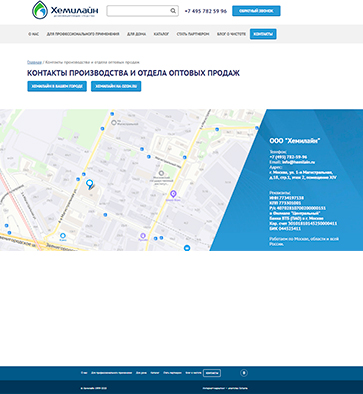Click the lower purple pin marker on the map
Viewport: 363px width, 394px height.
click(143, 236)
